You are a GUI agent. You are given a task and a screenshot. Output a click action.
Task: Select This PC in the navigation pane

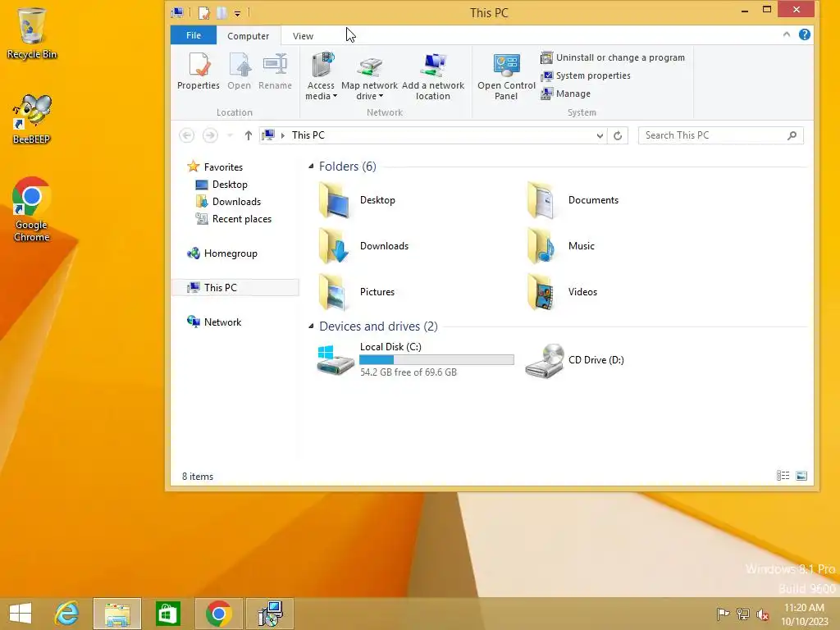(x=235, y=288)
